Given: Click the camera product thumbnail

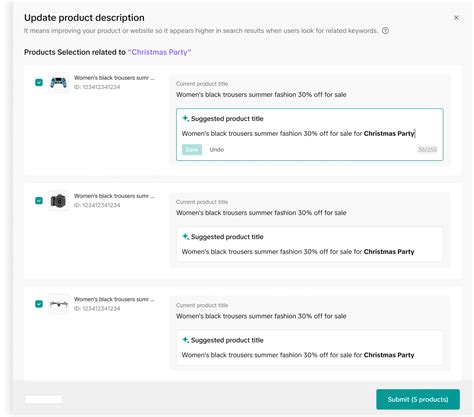Looking at the screenshot, I should pos(58,201).
